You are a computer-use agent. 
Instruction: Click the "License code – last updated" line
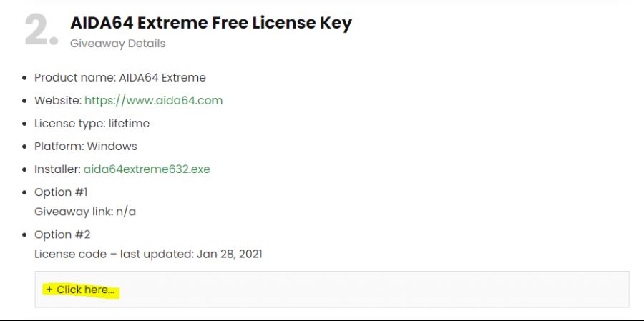(113, 254)
